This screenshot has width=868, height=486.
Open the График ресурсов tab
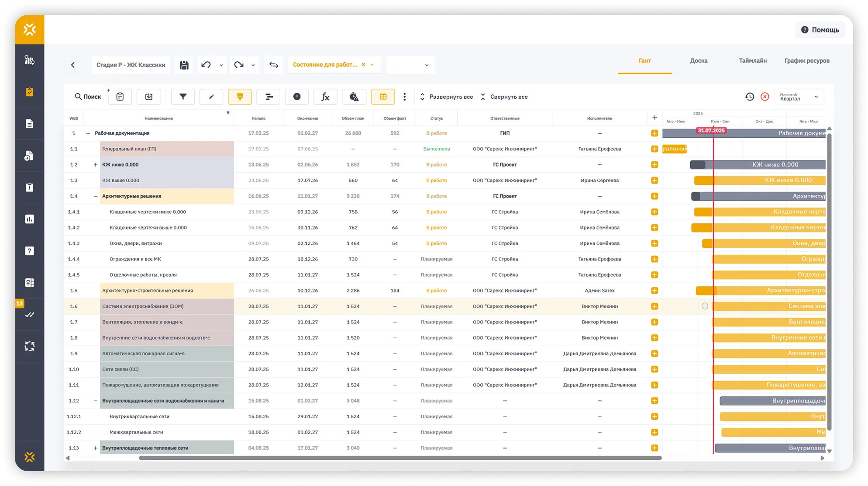(806, 61)
